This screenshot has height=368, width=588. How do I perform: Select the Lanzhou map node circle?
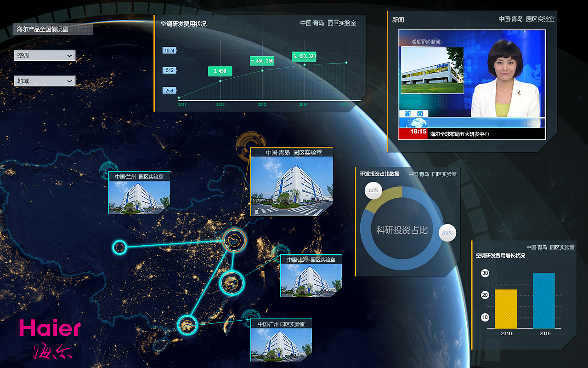(x=119, y=247)
